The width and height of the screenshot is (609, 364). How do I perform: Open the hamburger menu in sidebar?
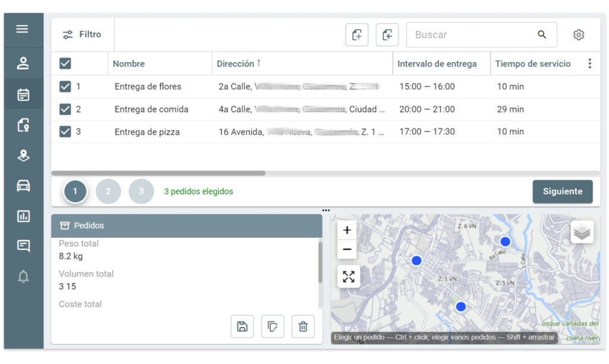[23, 29]
